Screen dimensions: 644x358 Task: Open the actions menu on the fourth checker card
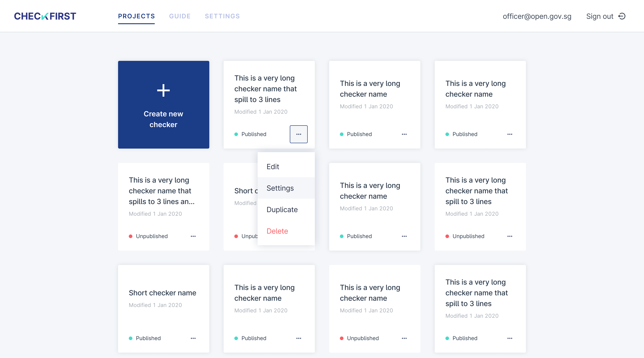click(x=510, y=134)
